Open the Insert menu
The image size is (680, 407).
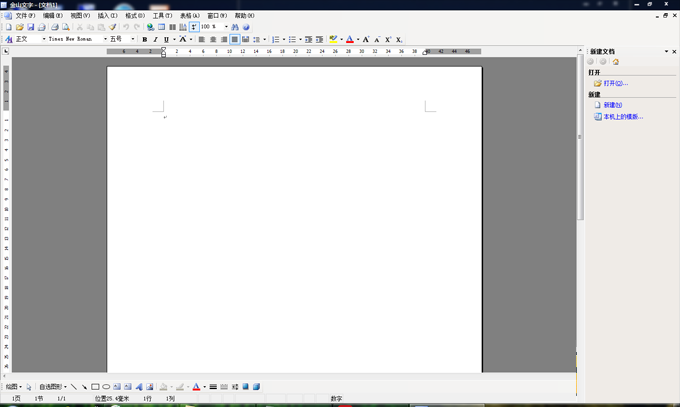point(108,16)
